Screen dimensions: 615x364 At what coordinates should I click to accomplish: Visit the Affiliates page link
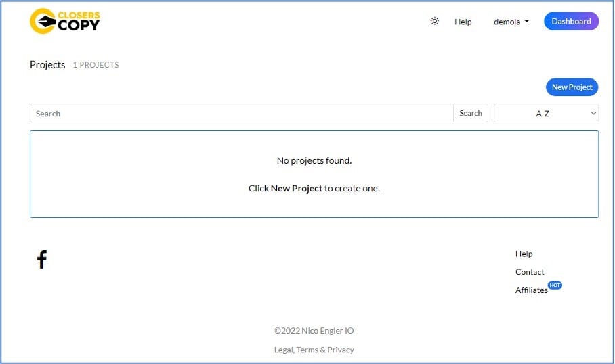pyautogui.click(x=532, y=290)
